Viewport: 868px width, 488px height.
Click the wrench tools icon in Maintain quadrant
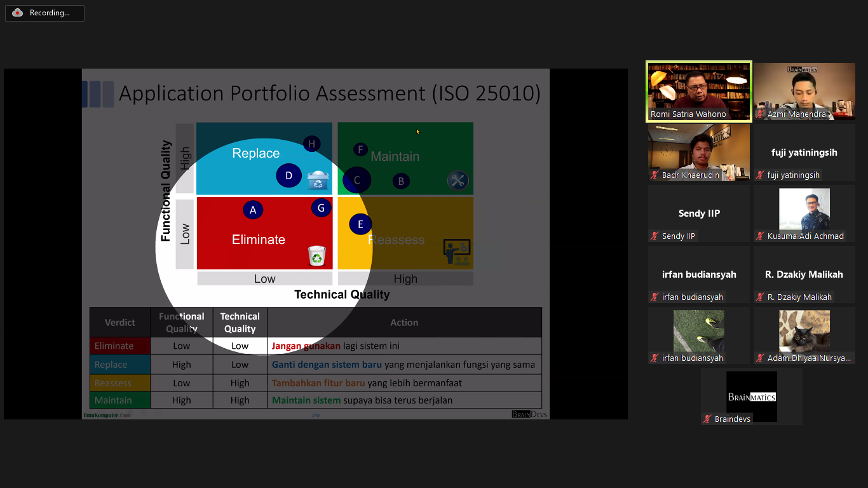tap(457, 180)
